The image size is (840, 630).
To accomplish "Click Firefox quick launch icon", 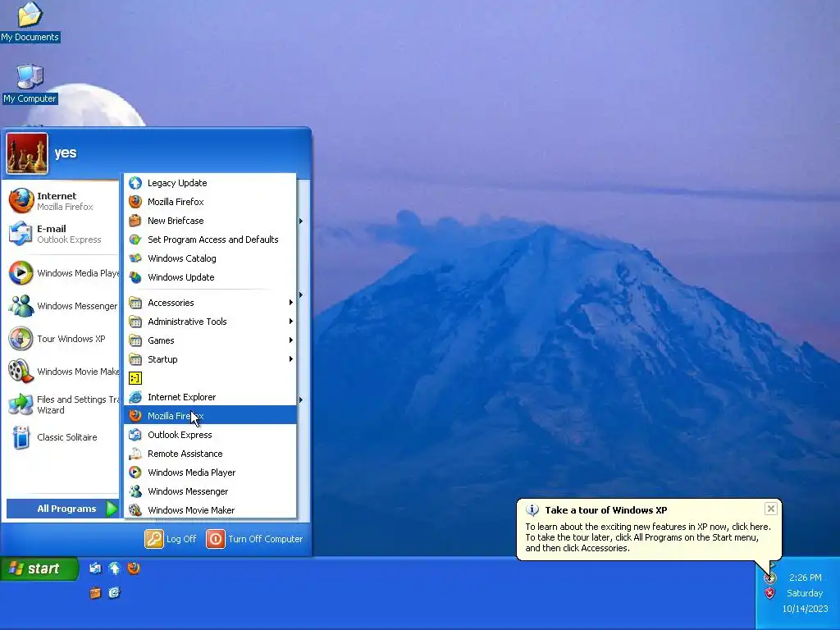I will 134,568.
